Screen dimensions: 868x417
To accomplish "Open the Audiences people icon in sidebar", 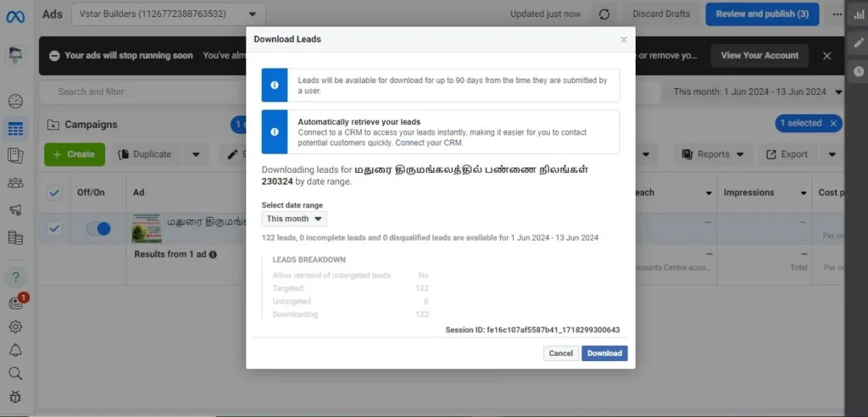I will point(15,183).
